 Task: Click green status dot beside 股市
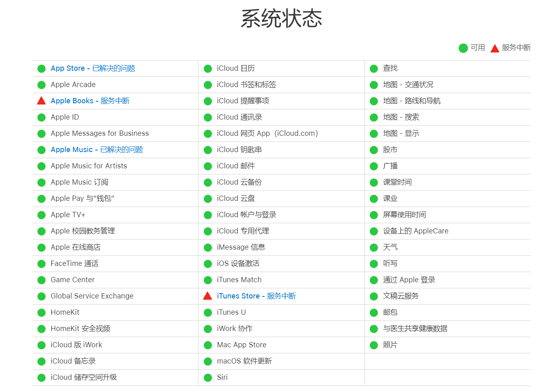tap(374, 150)
